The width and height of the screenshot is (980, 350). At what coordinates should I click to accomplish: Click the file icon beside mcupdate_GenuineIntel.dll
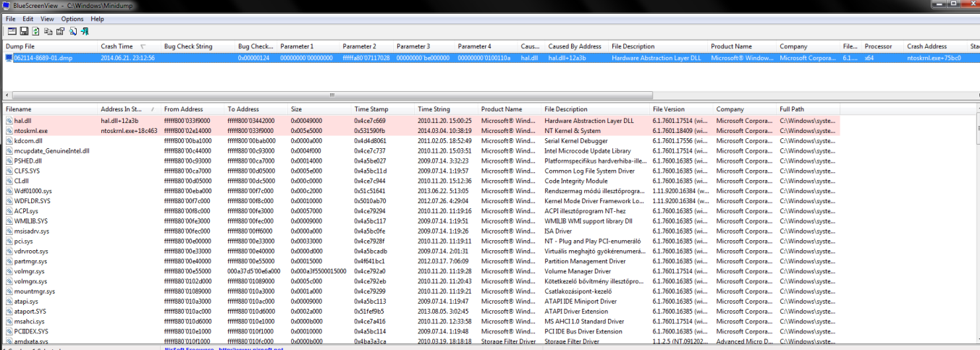pos(9,151)
